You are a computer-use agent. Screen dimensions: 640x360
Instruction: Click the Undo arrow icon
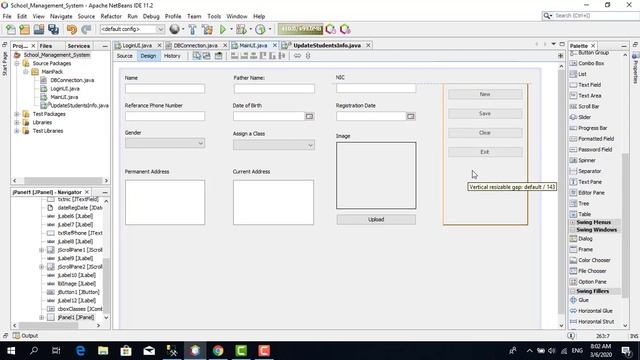click(x=72, y=29)
